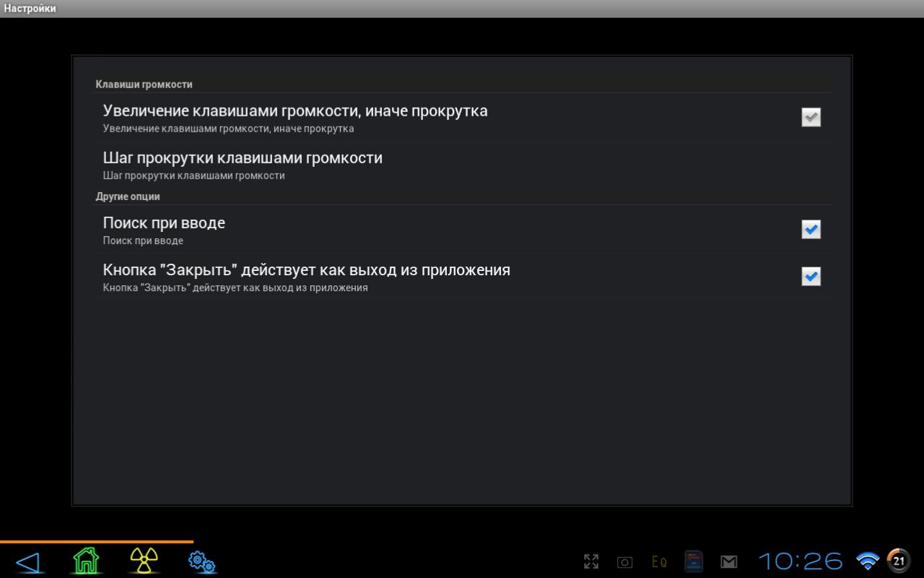Uncheck the "Кнопка Закрыть" exit checkbox
Image resolution: width=924 pixels, height=578 pixels.
[x=811, y=276]
